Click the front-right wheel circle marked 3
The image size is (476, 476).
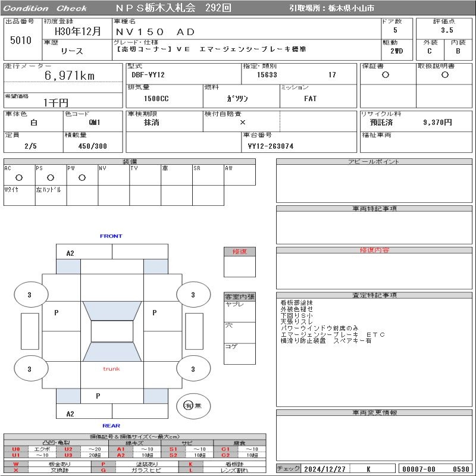pyautogui.click(x=192, y=295)
